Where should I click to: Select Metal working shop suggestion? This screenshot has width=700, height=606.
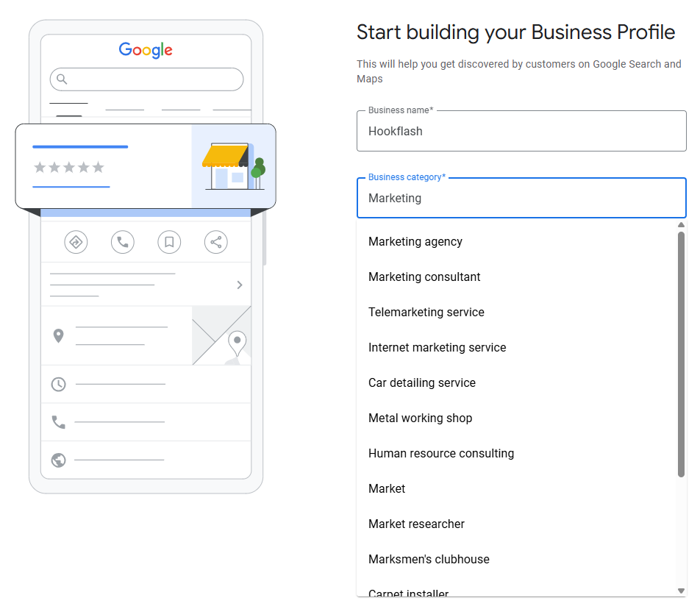coord(518,418)
